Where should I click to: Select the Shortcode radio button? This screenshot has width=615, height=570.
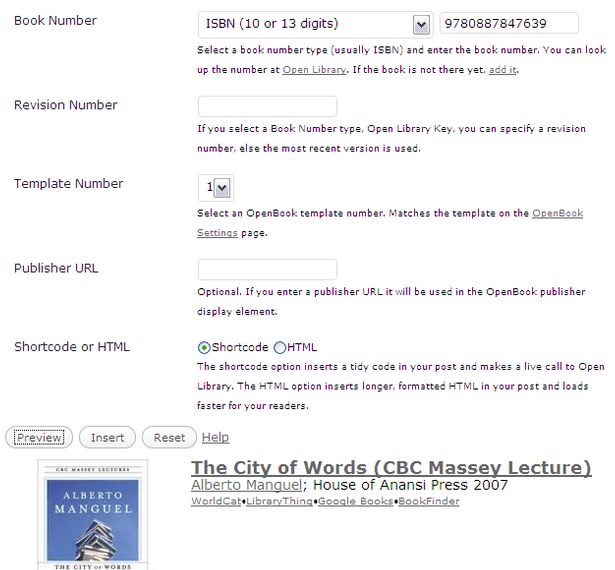204,348
